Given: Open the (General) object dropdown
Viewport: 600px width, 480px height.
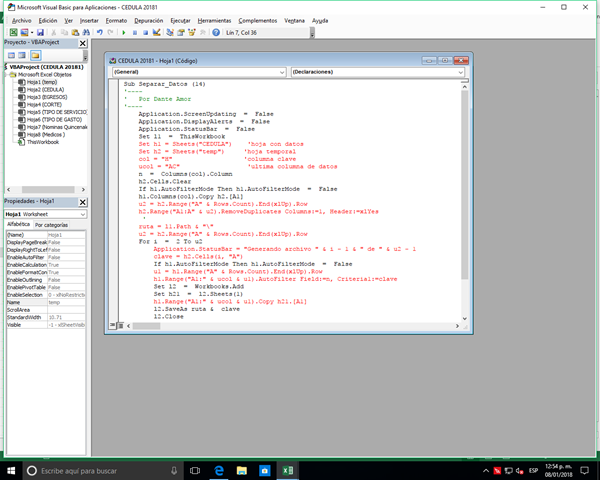Looking at the screenshot, I should [x=281, y=72].
